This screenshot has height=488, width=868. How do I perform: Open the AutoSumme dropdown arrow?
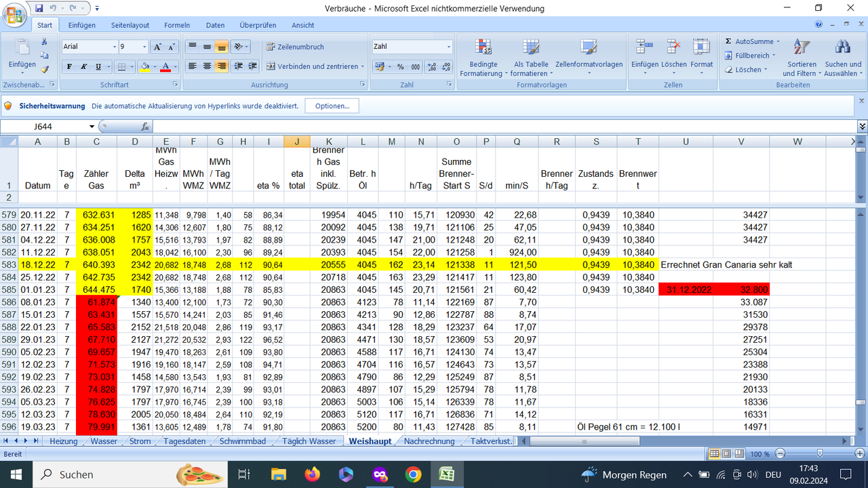tap(778, 42)
